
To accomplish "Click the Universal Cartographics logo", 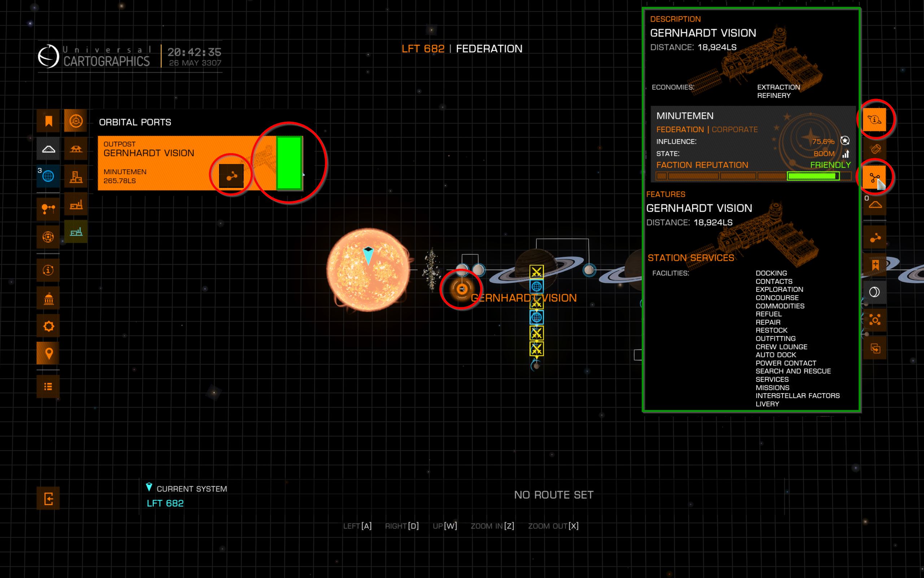I will [x=94, y=56].
